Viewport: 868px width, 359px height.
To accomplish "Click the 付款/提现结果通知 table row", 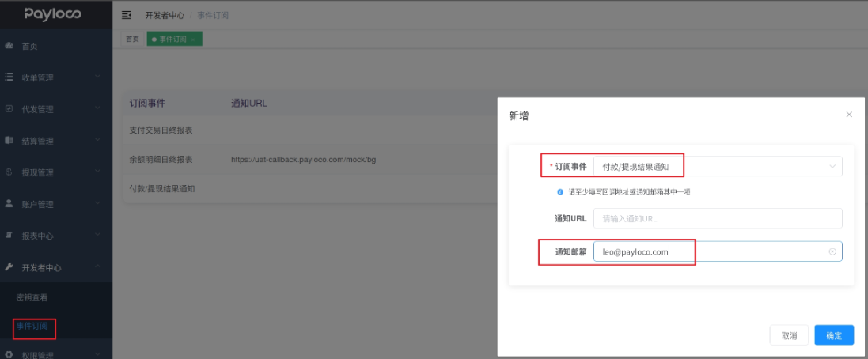I will click(x=310, y=189).
